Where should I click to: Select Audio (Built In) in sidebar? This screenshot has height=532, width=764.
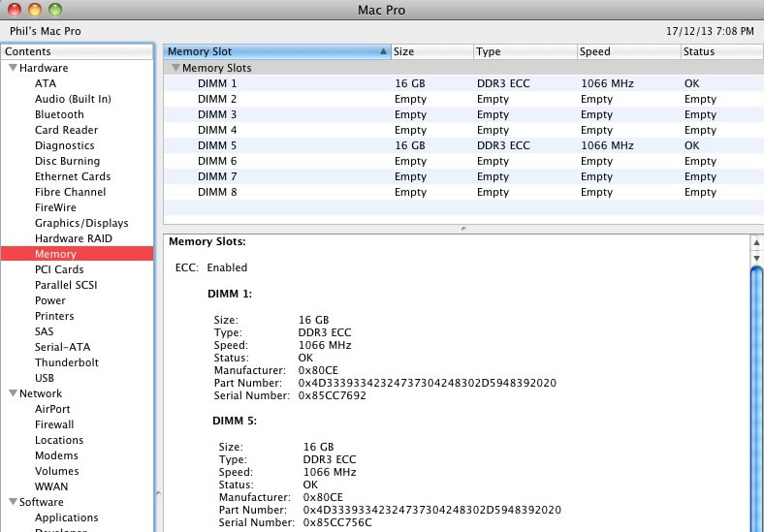tap(73, 99)
